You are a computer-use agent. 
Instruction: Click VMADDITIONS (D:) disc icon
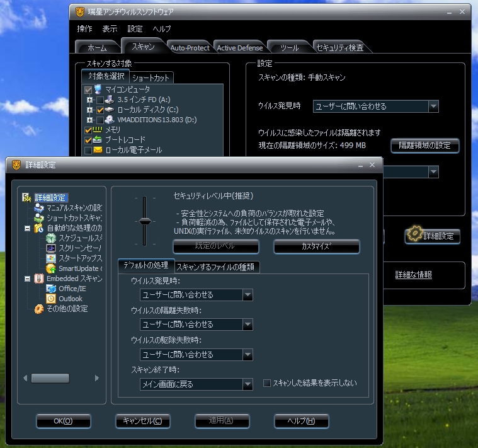click(x=110, y=120)
